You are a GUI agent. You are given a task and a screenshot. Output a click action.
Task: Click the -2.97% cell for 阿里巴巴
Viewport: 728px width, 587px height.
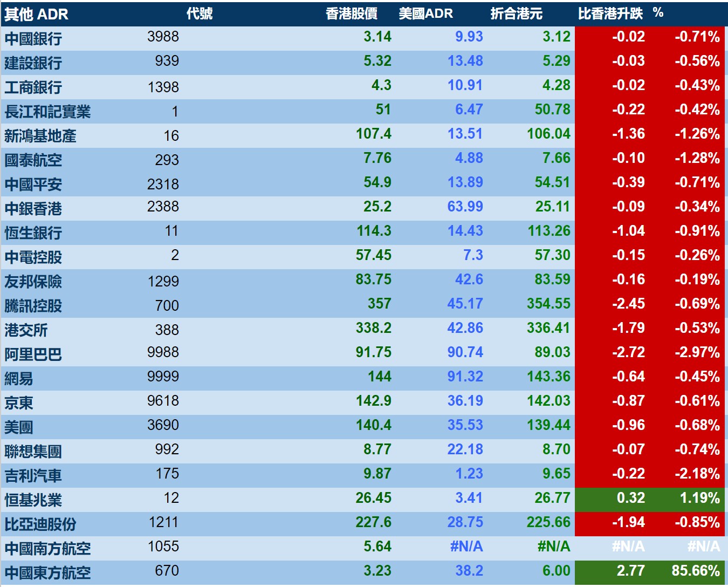pos(697,352)
